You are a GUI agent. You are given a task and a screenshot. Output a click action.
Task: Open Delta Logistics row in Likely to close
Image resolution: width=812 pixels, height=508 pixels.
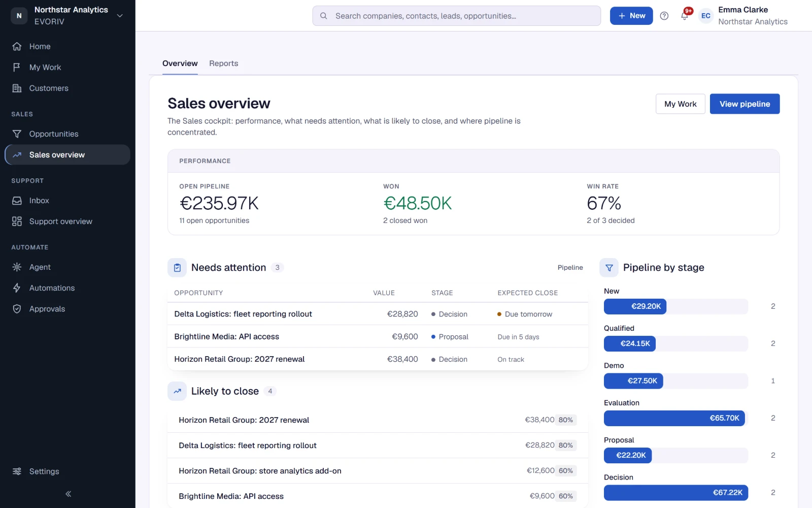click(x=378, y=445)
